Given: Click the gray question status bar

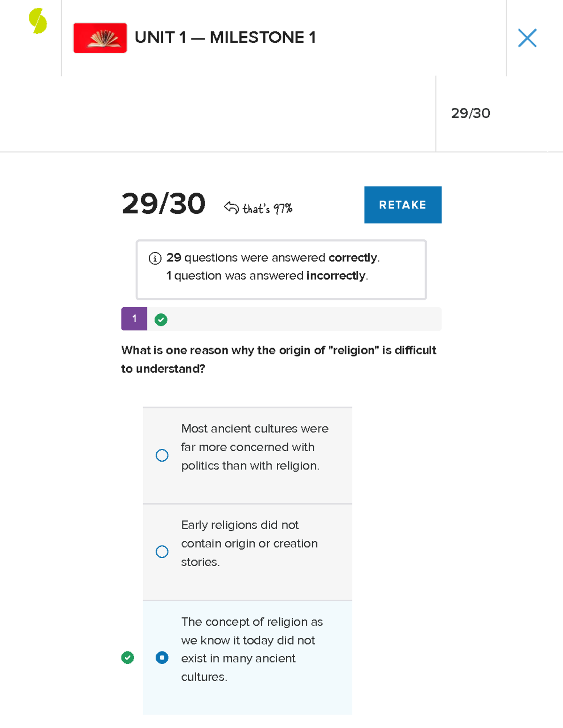Looking at the screenshot, I should coord(300,319).
